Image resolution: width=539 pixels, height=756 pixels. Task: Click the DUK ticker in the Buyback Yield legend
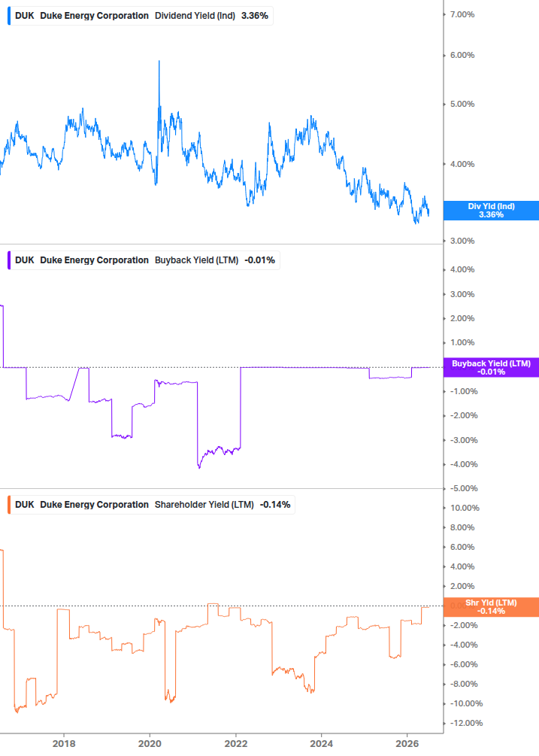(25, 260)
